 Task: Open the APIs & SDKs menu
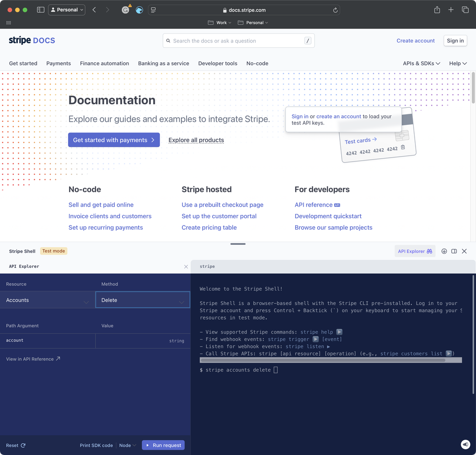pyautogui.click(x=421, y=63)
